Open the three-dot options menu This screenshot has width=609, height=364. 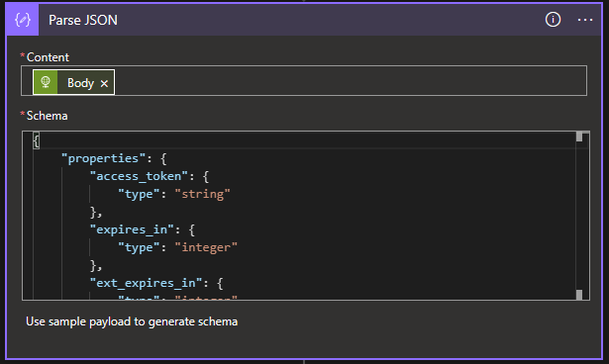585,20
